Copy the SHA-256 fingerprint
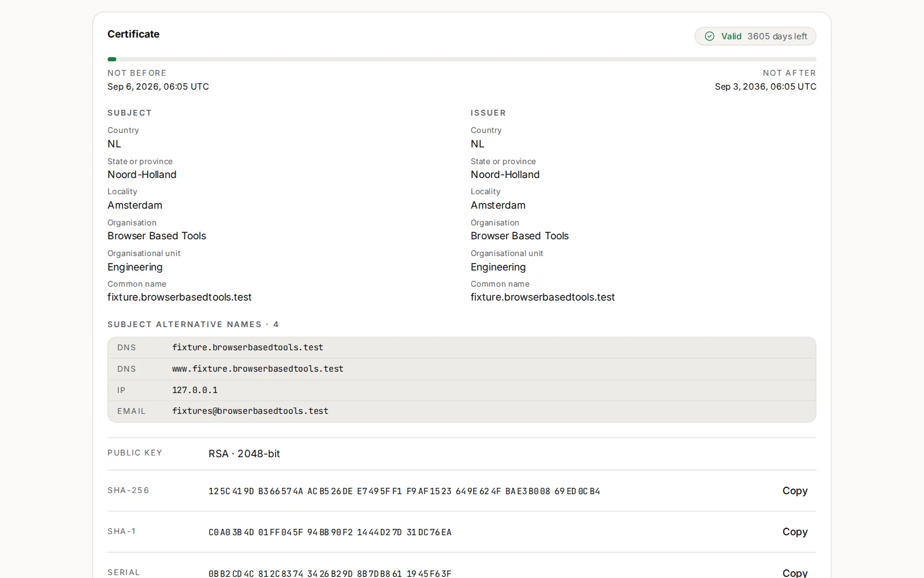The image size is (924, 578). (x=795, y=491)
